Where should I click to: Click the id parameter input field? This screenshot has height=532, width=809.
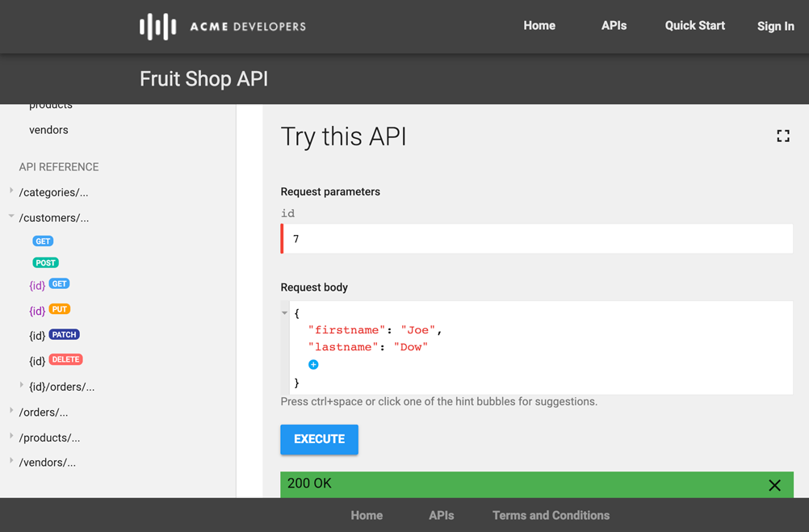coord(537,239)
